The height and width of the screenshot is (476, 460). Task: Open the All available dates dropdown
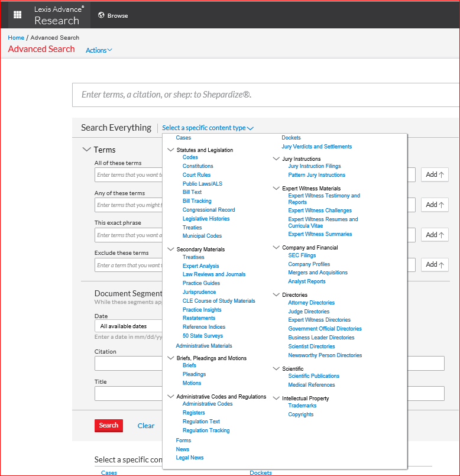[129, 326]
